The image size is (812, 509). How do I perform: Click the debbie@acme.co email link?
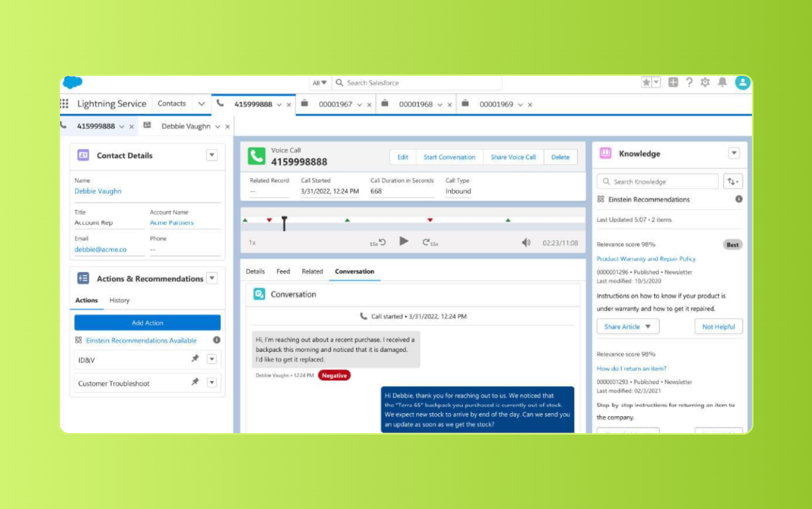click(x=100, y=249)
